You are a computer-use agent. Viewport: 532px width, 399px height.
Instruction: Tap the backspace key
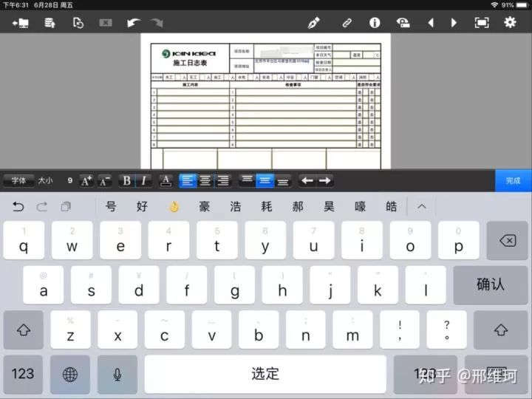(x=507, y=241)
